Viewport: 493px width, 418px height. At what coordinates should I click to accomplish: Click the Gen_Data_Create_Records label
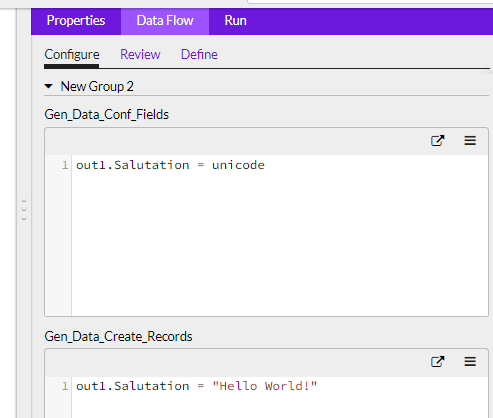(x=118, y=336)
